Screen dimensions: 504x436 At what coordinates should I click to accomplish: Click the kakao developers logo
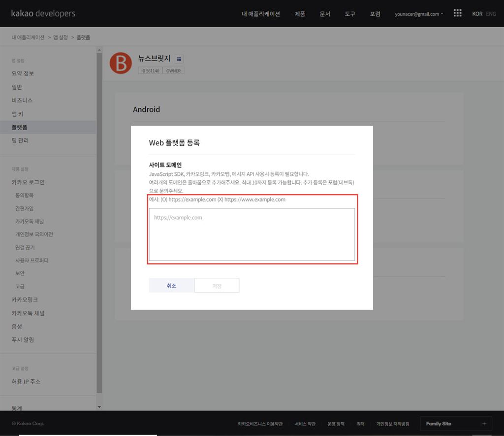coord(43,13)
